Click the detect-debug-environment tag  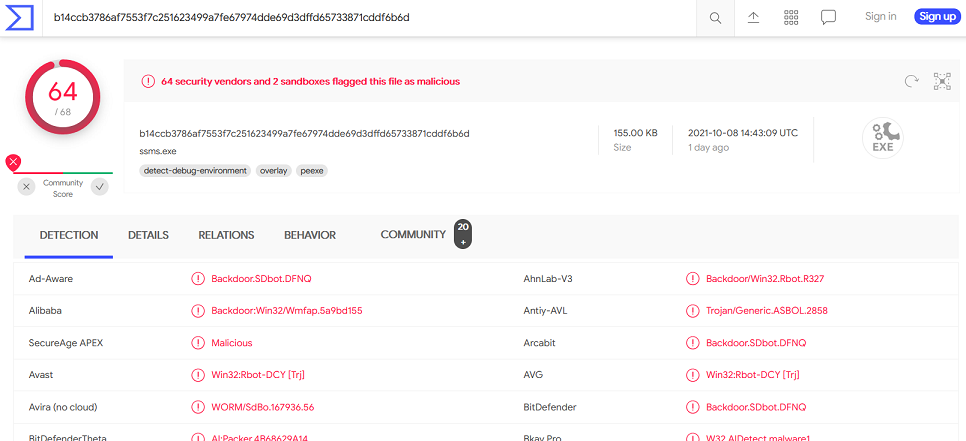point(195,171)
